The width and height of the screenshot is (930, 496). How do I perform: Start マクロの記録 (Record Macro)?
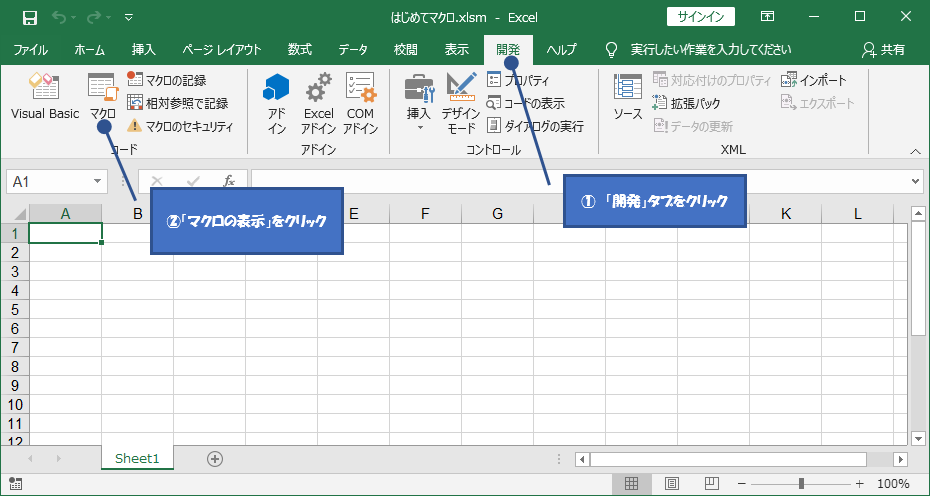coord(167,80)
